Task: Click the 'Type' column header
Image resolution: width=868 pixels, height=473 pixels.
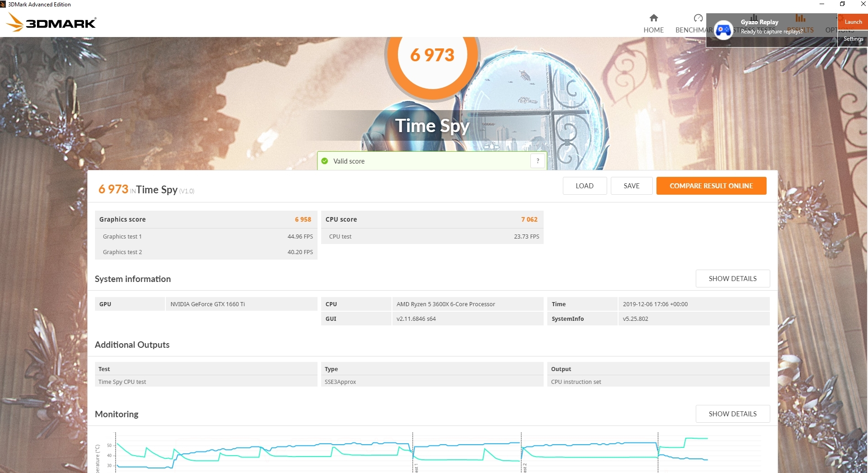Action: pos(432,369)
